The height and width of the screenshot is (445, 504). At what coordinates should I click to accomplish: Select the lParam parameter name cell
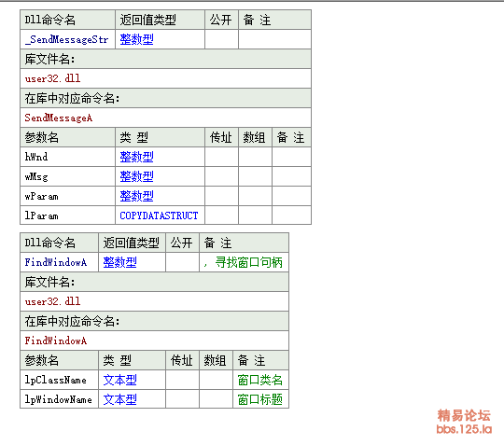pos(67,216)
